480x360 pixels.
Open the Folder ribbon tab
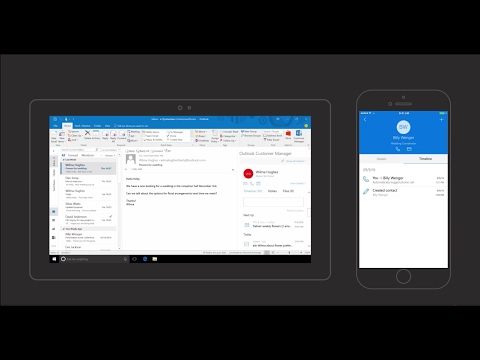(97, 126)
